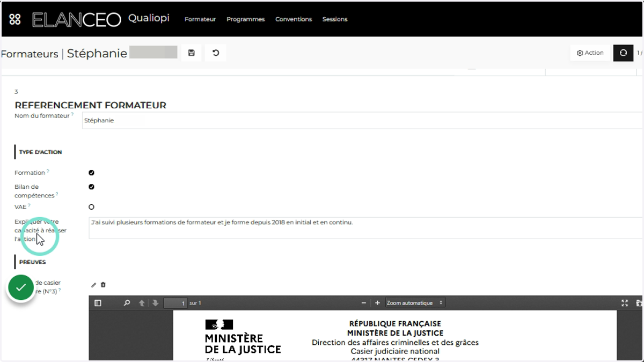The height and width of the screenshot is (362, 644).
Task: Click the PDF page number field
Action: click(175, 303)
